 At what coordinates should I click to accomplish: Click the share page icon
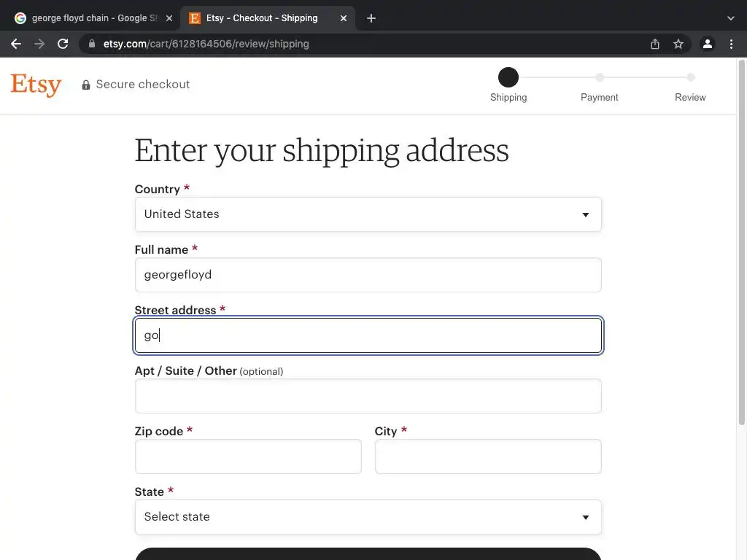(x=655, y=44)
